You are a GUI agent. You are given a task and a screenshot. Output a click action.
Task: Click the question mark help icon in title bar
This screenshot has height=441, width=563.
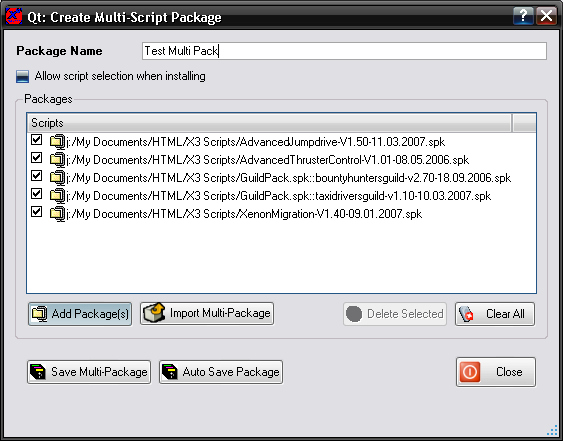coord(524,16)
